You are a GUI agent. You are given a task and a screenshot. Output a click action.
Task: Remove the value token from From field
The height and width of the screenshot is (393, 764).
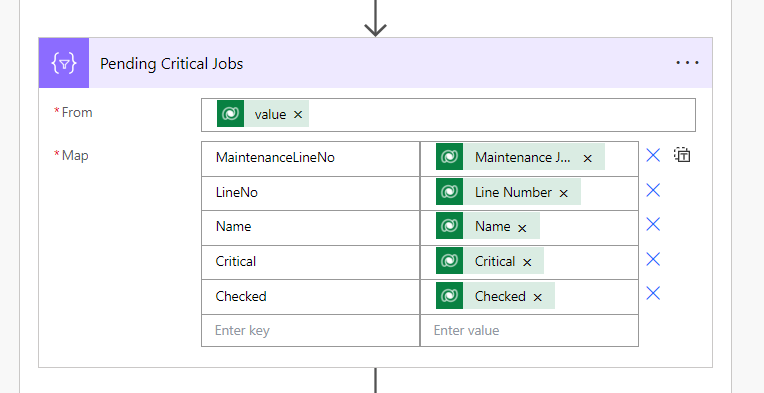coord(298,115)
